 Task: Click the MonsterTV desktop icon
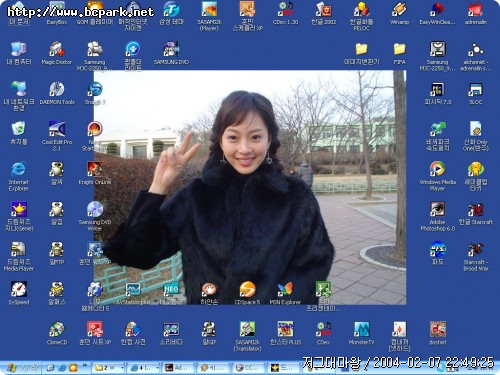[361, 333]
